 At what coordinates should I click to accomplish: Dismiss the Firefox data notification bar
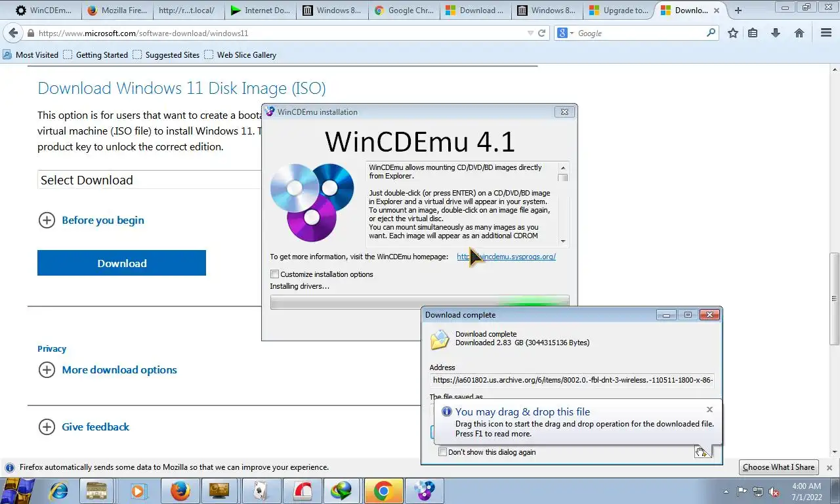point(829,467)
